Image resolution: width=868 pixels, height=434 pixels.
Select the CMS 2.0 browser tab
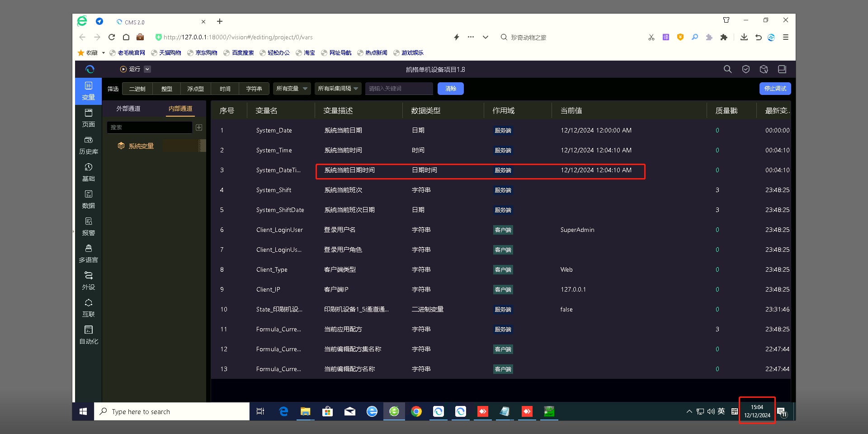pyautogui.click(x=160, y=22)
